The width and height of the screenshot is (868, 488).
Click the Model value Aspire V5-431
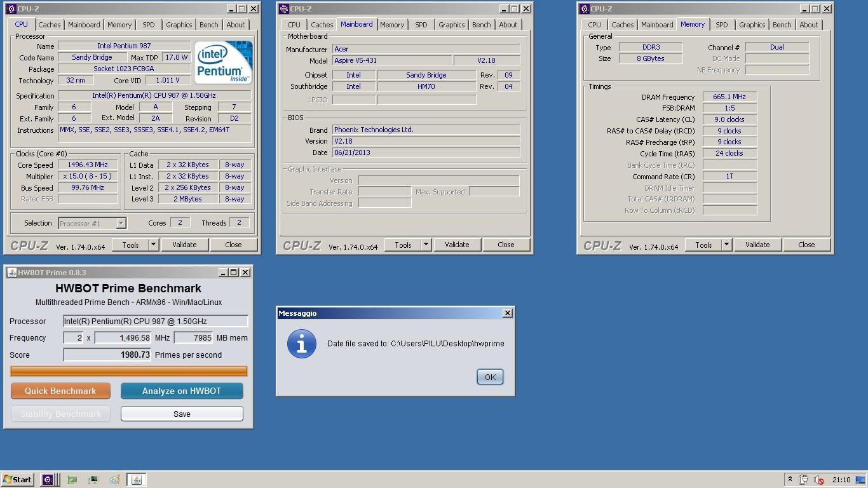(x=392, y=60)
